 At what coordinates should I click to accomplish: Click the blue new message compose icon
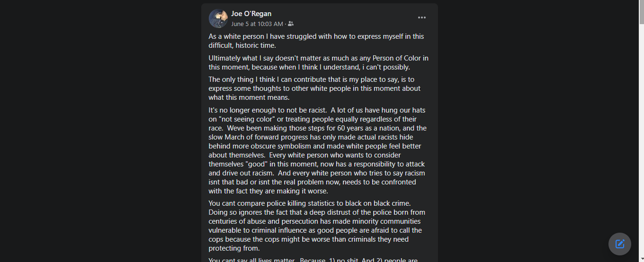pos(619,244)
